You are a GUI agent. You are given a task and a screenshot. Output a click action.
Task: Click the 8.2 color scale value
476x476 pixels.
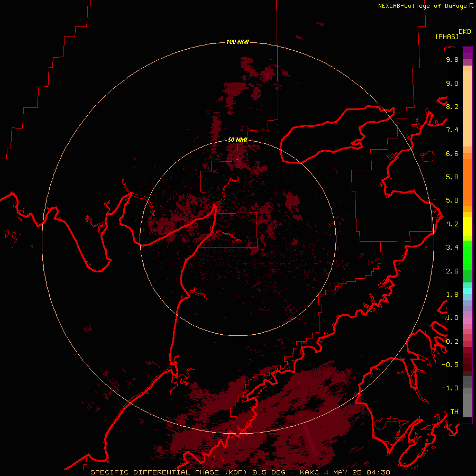click(452, 106)
